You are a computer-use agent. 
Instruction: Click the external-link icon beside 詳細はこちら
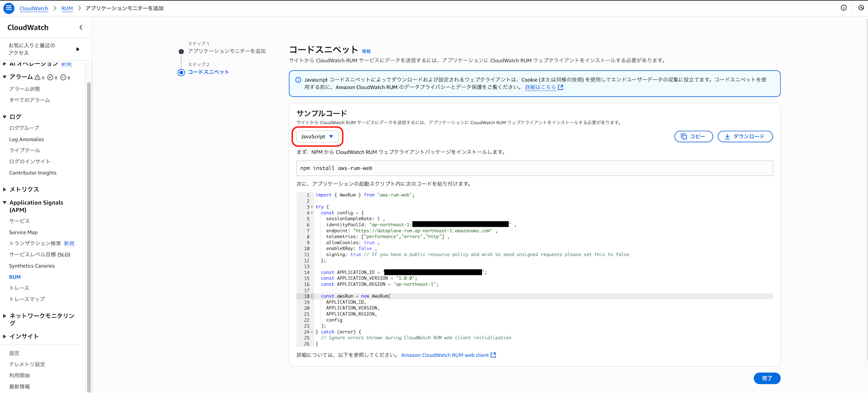coord(560,87)
